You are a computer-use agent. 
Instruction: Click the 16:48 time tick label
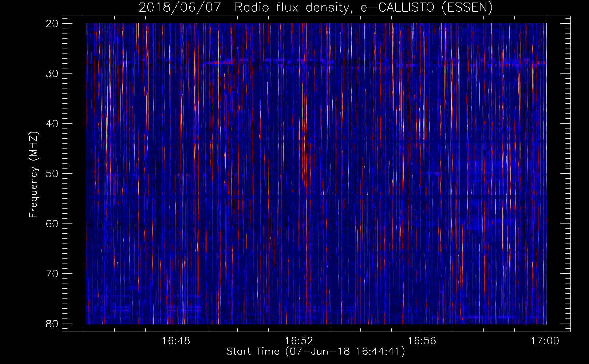coord(176,341)
